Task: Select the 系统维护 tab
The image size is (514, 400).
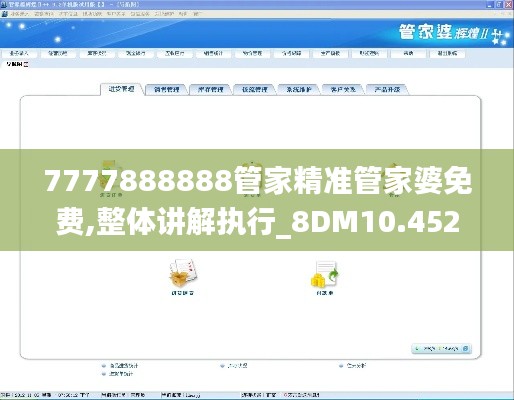Action: tap(299, 89)
